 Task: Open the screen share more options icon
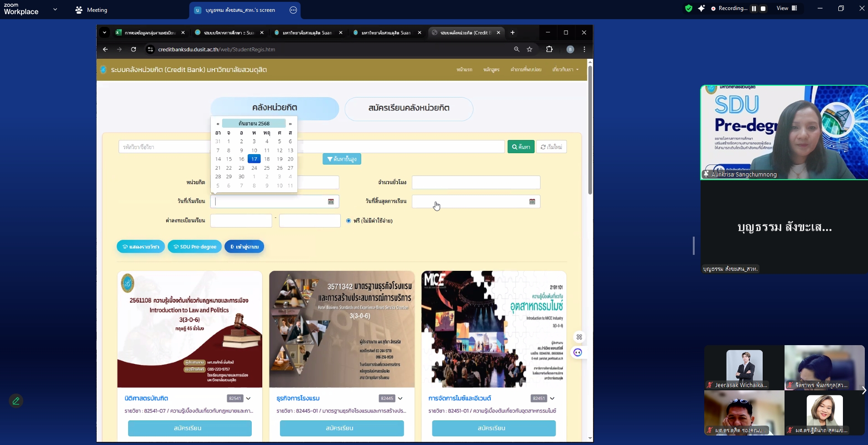(x=293, y=10)
